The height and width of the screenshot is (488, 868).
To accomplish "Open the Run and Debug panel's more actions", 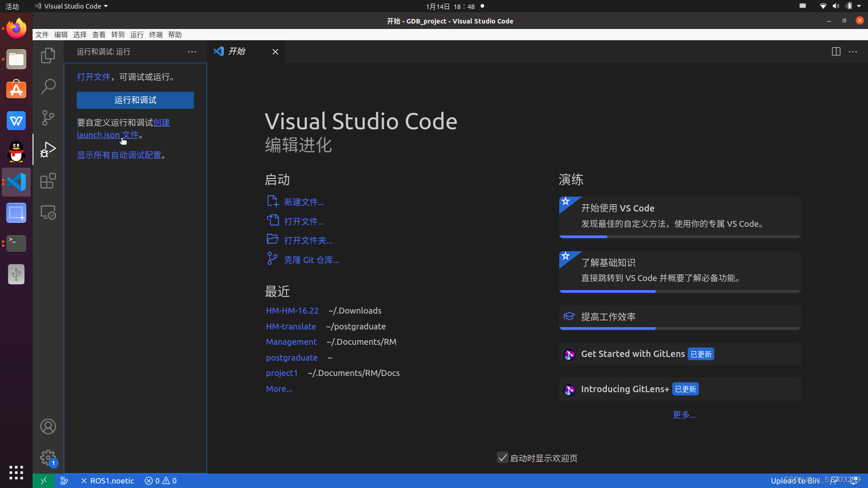I will coord(192,52).
